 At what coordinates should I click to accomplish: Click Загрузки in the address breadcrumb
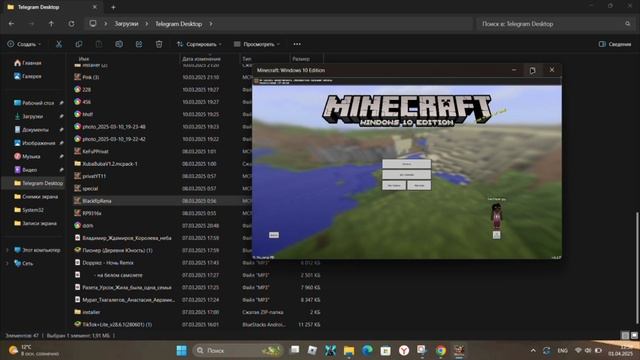tap(126, 24)
